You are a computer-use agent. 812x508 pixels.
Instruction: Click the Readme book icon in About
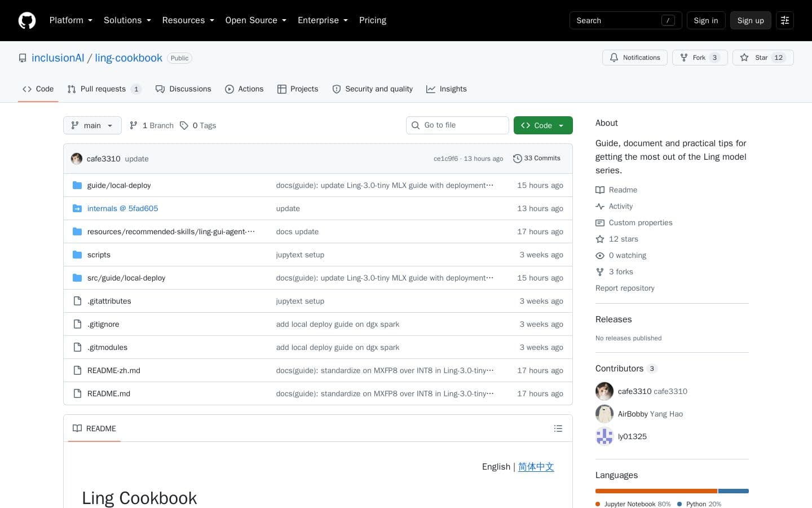tap(600, 190)
